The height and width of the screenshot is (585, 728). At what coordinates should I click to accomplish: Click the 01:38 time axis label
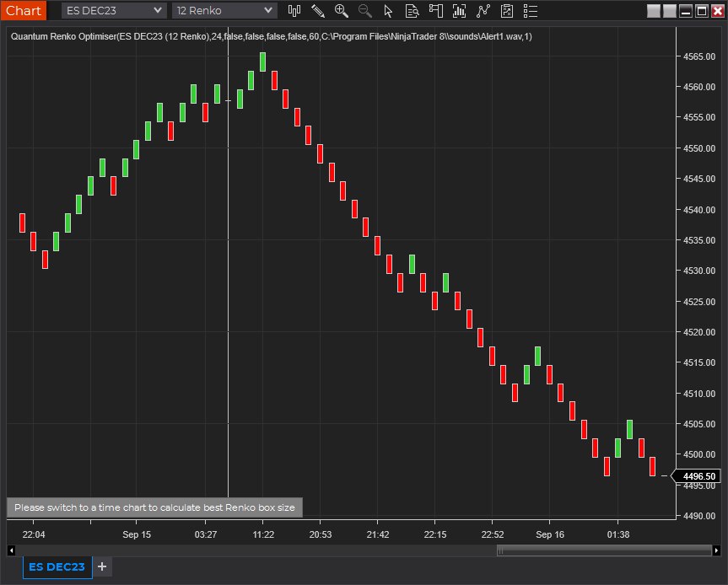(x=618, y=534)
